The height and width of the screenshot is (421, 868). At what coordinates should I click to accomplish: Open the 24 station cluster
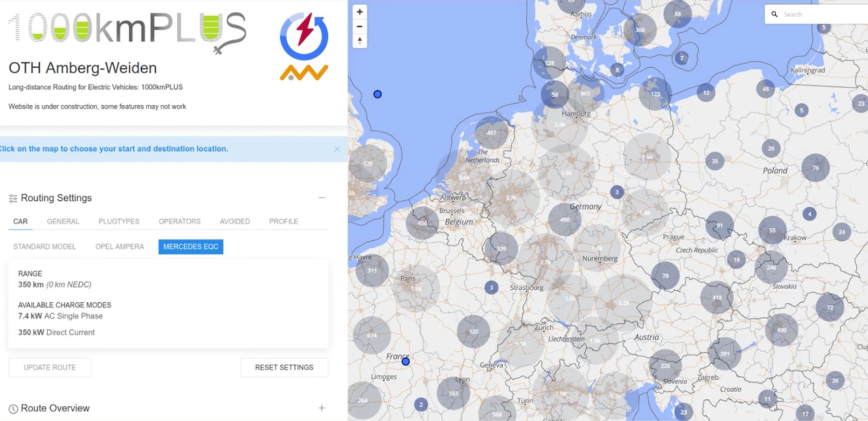pos(841,232)
